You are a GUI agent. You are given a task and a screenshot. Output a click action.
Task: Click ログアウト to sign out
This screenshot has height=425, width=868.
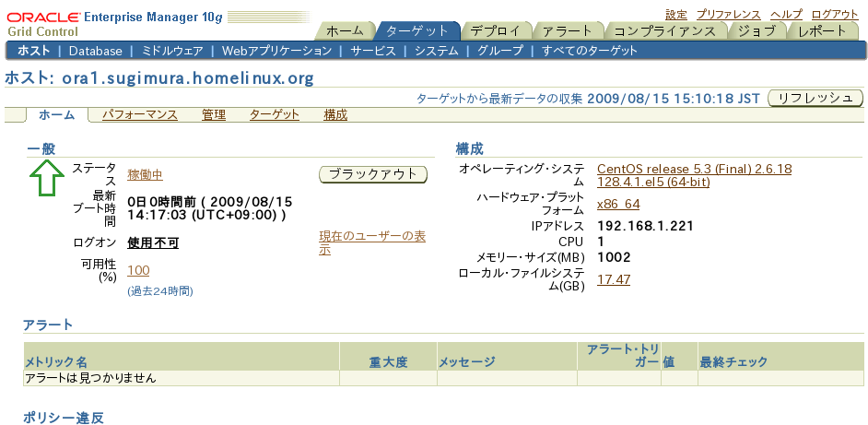click(835, 15)
